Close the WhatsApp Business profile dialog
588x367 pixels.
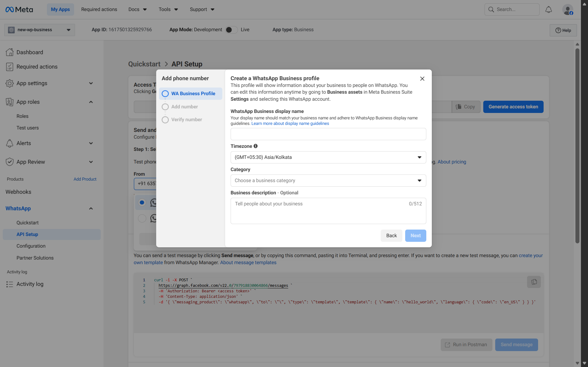[x=422, y=79]
